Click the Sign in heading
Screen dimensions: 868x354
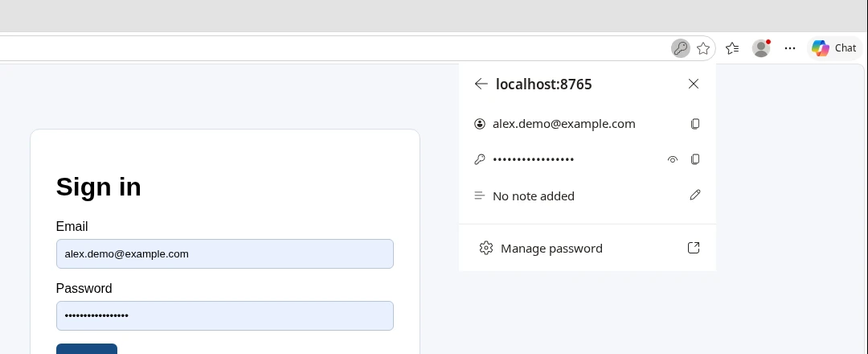99,187
